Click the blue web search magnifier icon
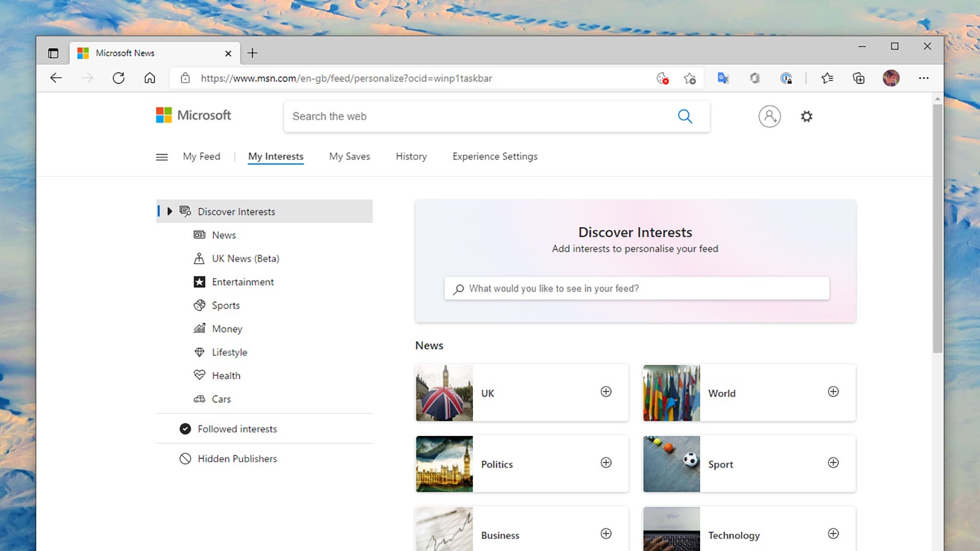The width and height of the screenshot is (980, 551). (x=685, y=116)
